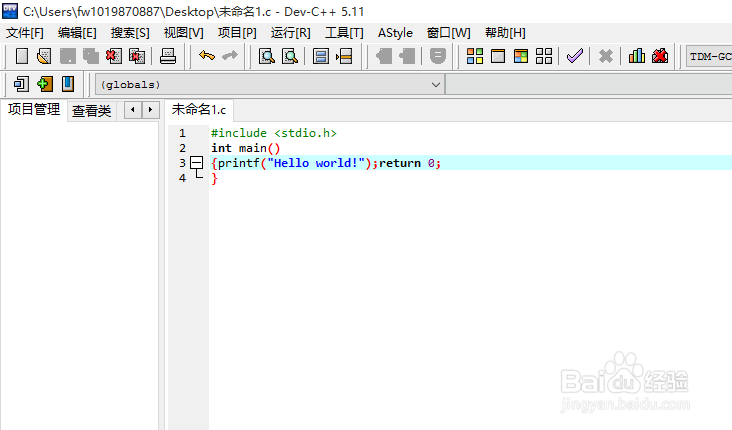The height and width of the screenshot is (430, 732).
Task: Open the 编辑[E] menu
Action: (77, 33)
